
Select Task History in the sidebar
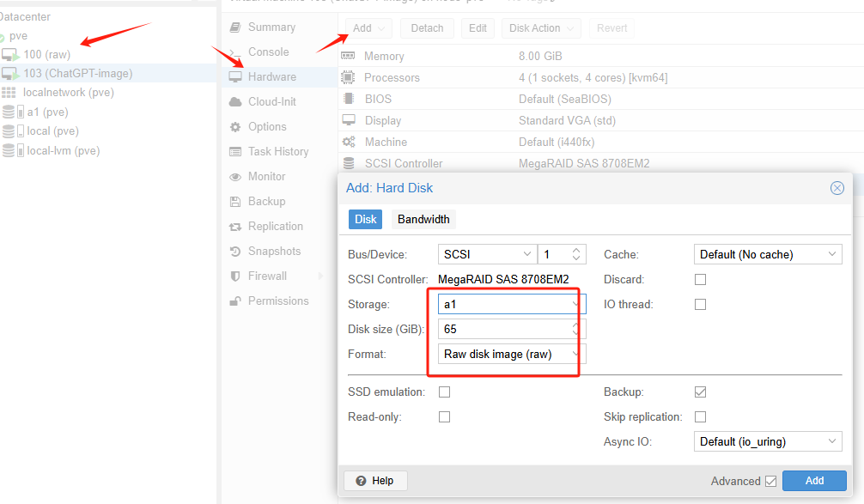click(x=277, y=152)
